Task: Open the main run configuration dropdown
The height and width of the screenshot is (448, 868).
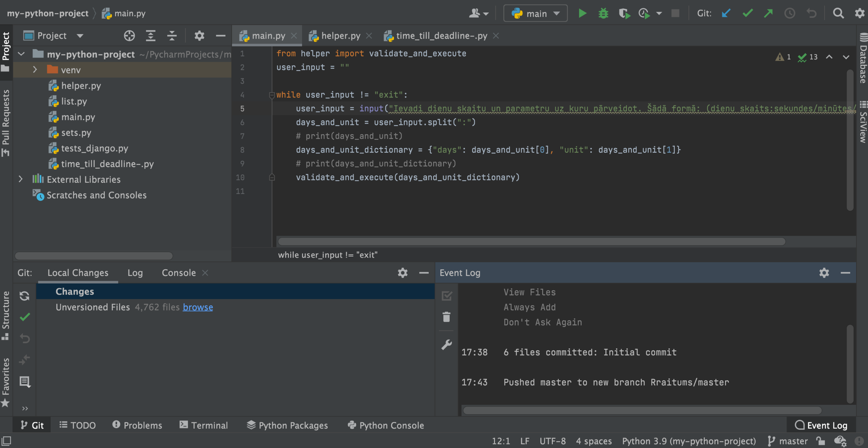Action: [535, 14]
